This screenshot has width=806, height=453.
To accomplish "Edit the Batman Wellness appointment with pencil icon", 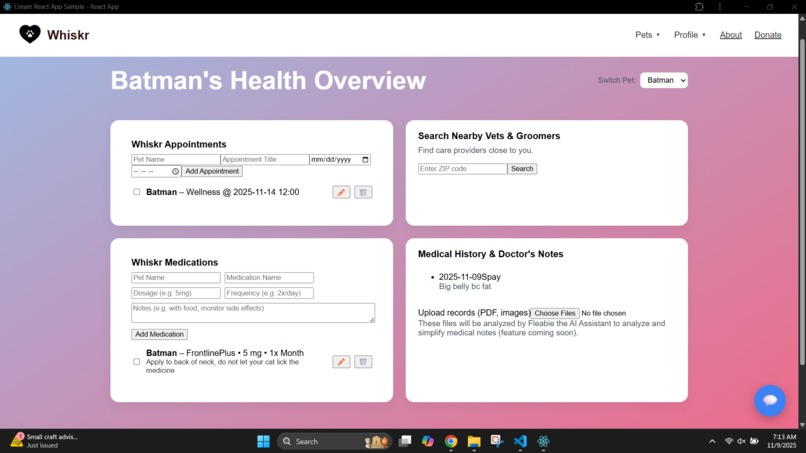I will (341, 192).
